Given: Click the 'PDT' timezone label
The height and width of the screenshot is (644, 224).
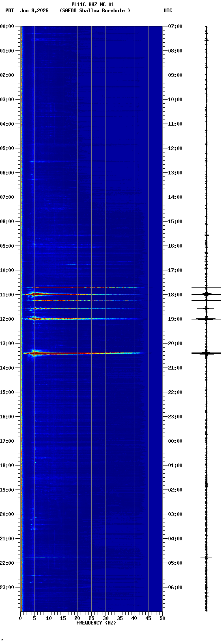Looking at the screenshot, I should (x=9, y=11).
